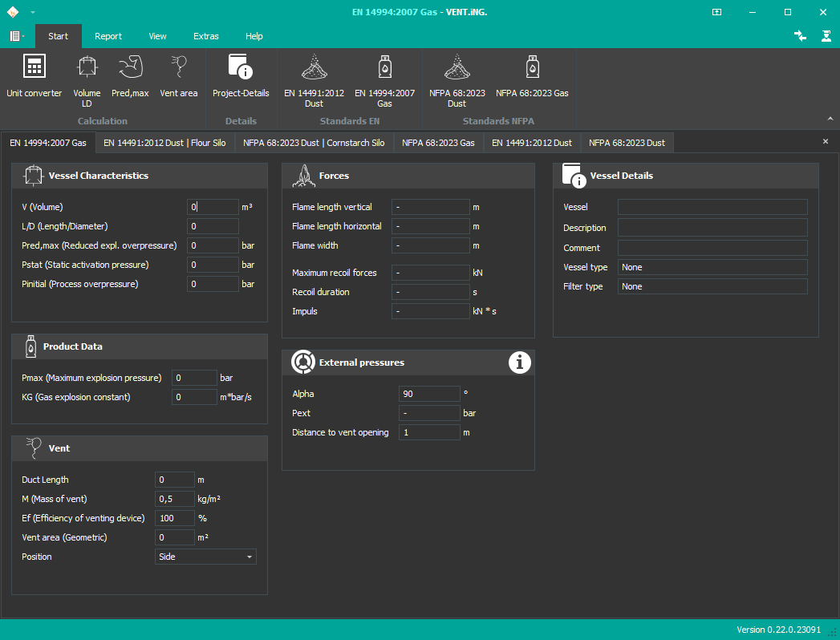
Task: Select EN 14491:2012 Dust standard icon
Action: point(314,79)
